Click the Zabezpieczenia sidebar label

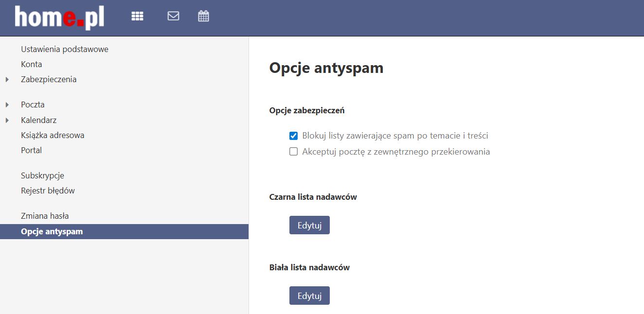tap(49, 79)
